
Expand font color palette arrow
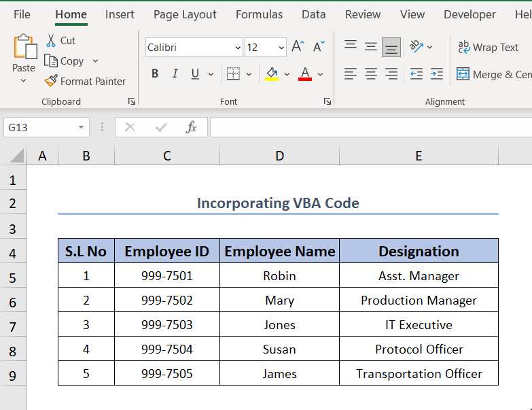(320, 74)
